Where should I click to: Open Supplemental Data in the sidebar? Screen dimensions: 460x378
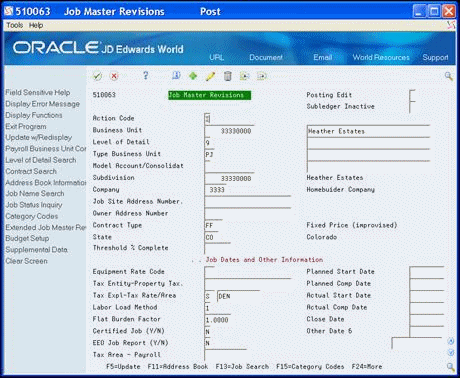click(36, 250)
